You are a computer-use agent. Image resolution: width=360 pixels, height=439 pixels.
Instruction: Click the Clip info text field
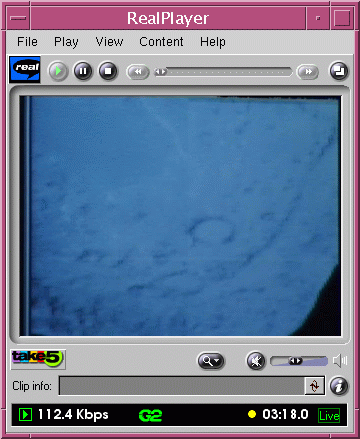point(182,386)
